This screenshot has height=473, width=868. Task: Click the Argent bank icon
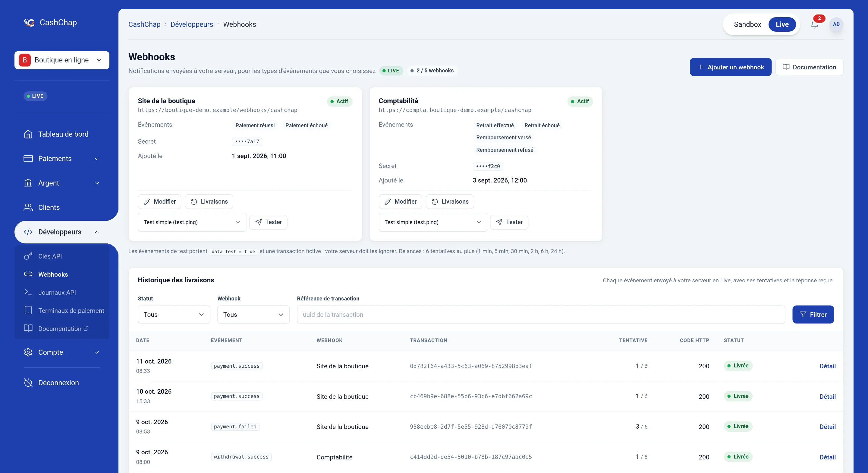click(28, 183)
